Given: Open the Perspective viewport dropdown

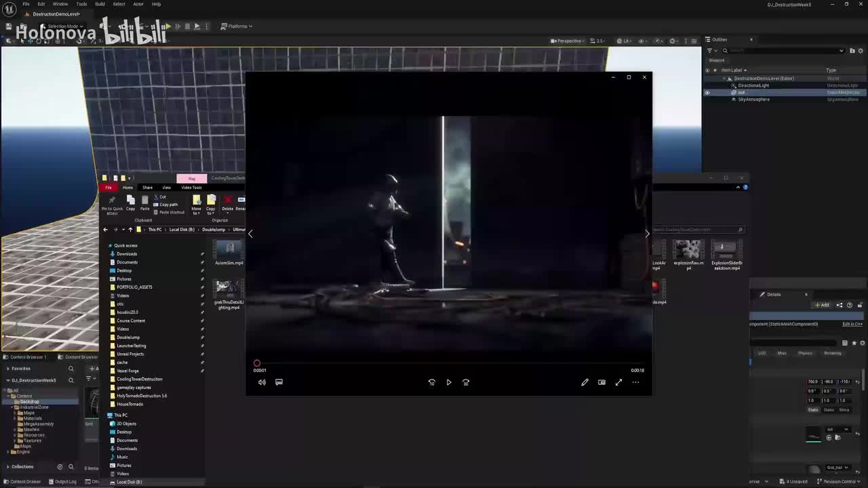Looking at the screenshot, I should tap(568, 41).
